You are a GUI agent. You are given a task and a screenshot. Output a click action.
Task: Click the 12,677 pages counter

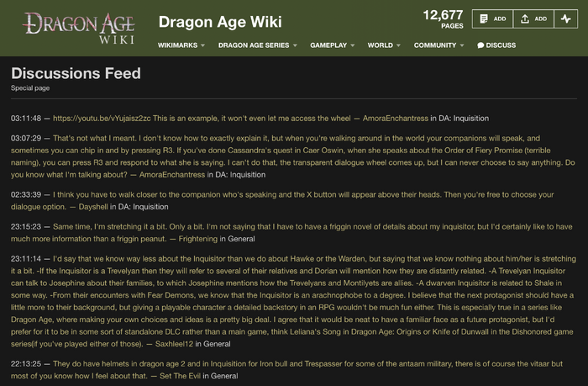pos(443,19)
